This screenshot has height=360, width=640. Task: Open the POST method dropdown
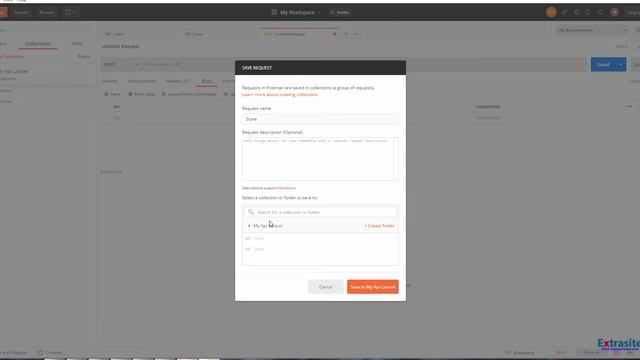coord(121,64)
